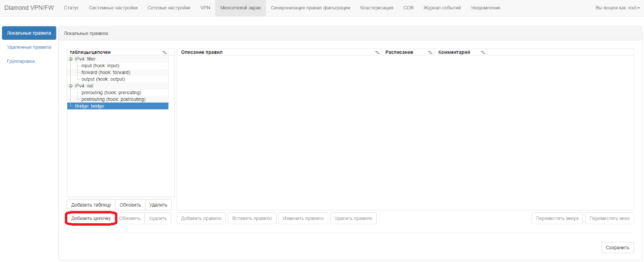Collapse the IPv4: nat tree node

click(71, 86)
